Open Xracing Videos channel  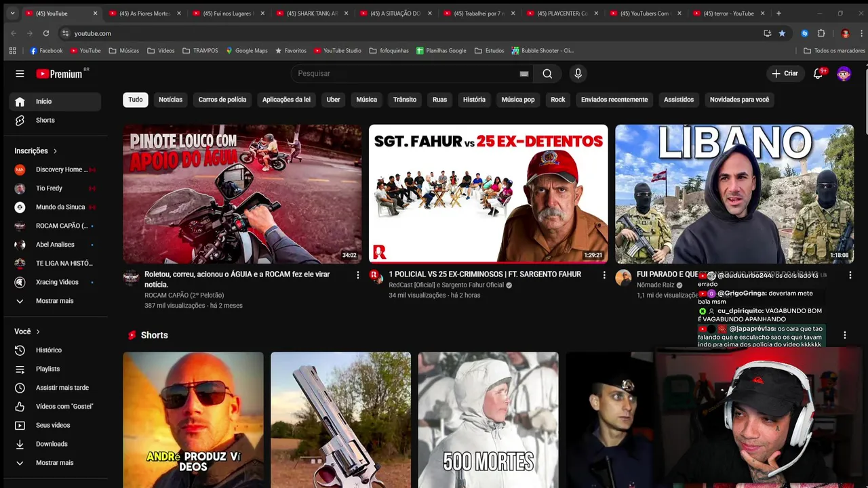click(x=55, y=282)
